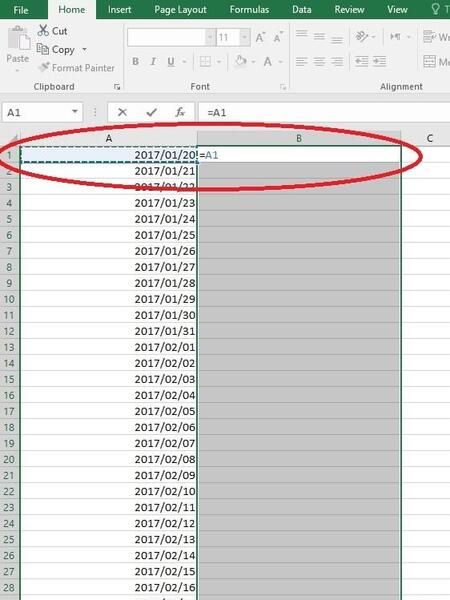Toggle Underline formatting
This screenshot has height=600, width=450.
pos(171,61)
